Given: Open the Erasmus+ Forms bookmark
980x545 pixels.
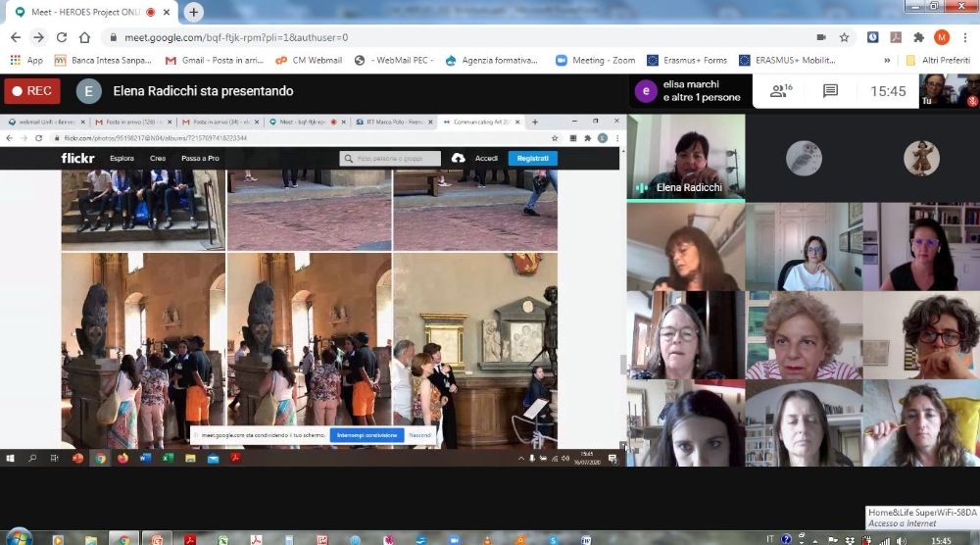Looking at the screenshot, I should coord(687,60).
